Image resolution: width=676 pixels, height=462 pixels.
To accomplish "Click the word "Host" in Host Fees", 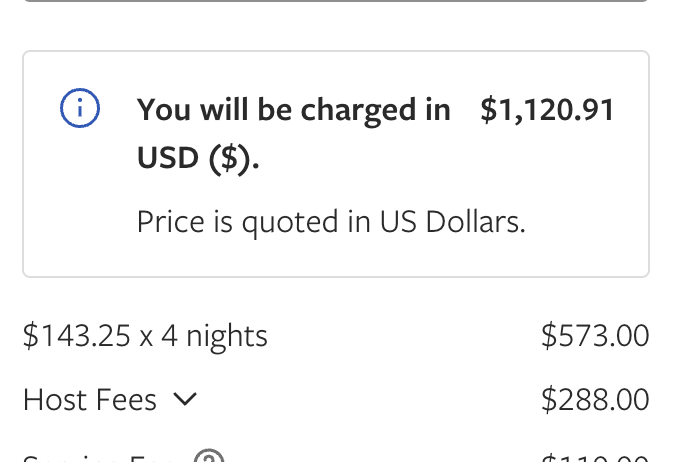I will coord(53,400).
